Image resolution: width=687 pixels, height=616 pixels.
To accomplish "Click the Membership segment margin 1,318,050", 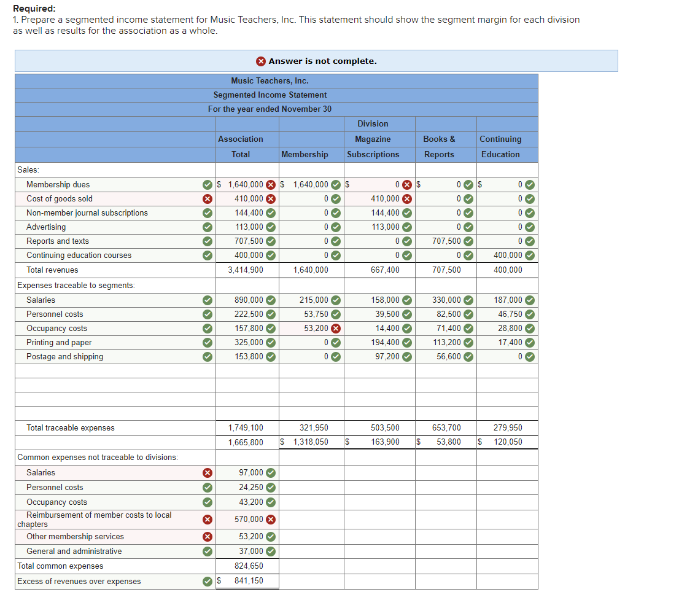I will [x=311, y=442].
